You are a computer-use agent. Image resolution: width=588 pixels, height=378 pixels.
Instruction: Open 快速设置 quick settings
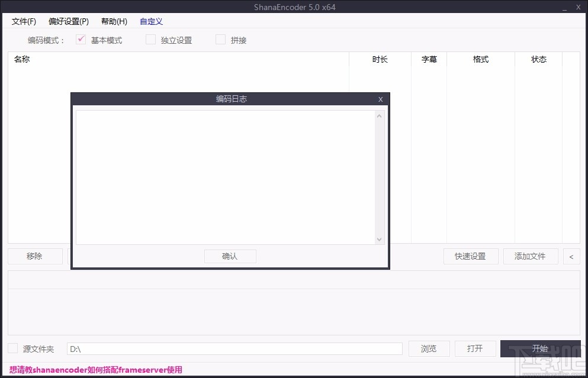pyautogui.click(x=470, y=256)
